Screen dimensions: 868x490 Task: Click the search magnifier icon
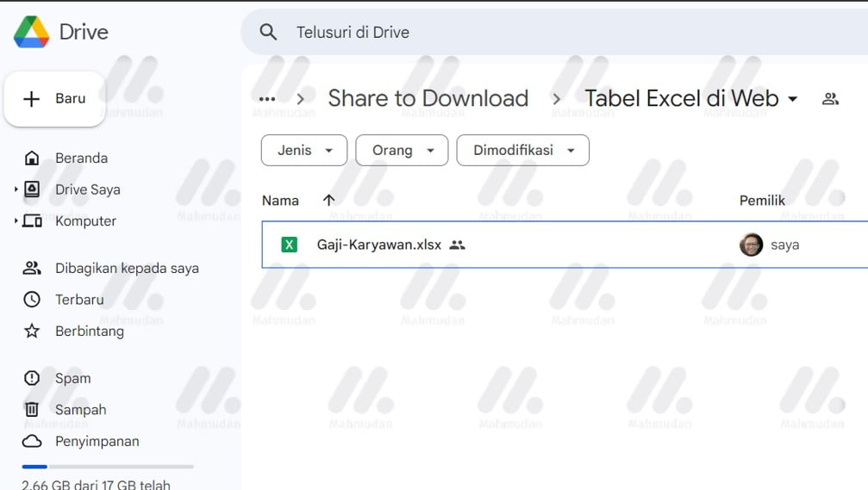pyautogui.click(x=268, y=33)
